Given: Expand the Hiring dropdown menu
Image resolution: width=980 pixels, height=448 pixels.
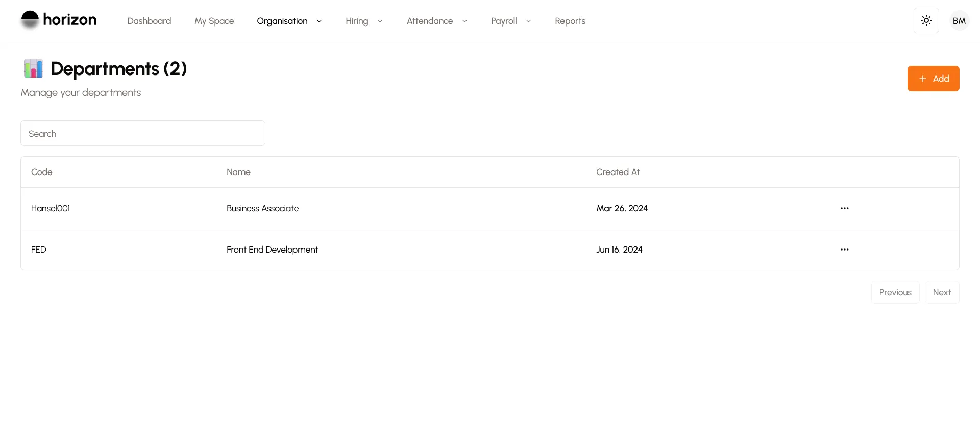Looking at the screenshot, I should 364,21.
